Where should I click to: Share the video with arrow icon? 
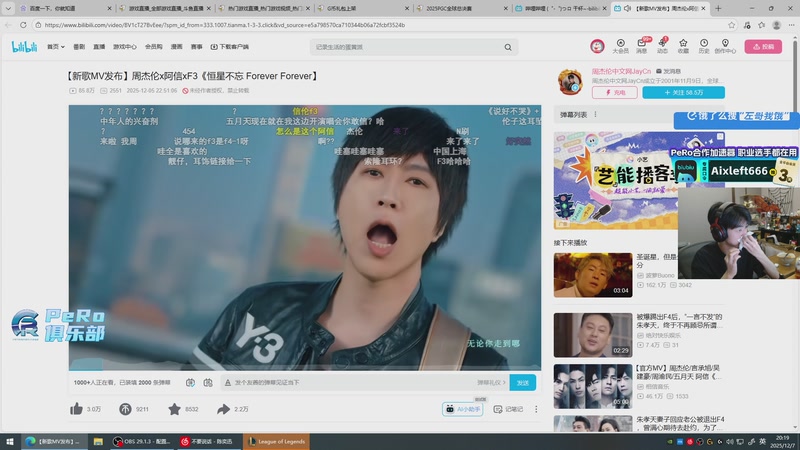click(x=223, y=409)
